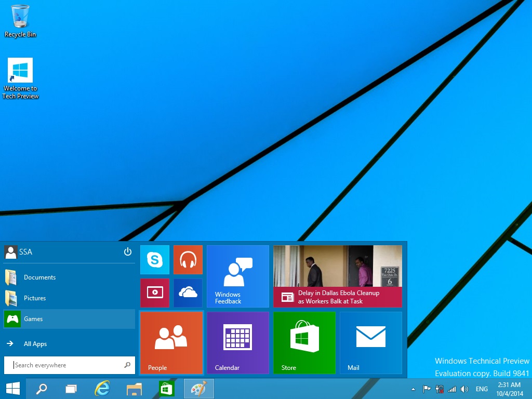Image resolution: width=532 pixels, height=399 pixels.
Task: Open the OneDrive cloud tile
Action: [188, 293]
